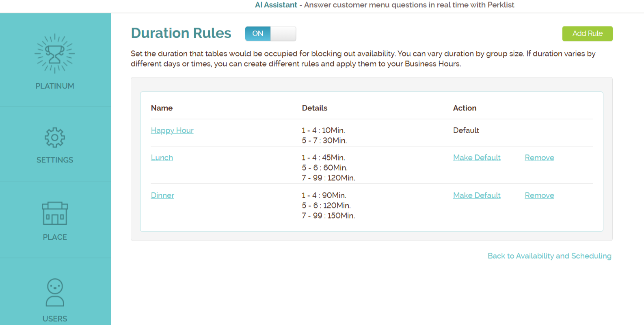644x325 pixels.
Task: Remove the Lunch rule
Action: (x=539, y=158)
